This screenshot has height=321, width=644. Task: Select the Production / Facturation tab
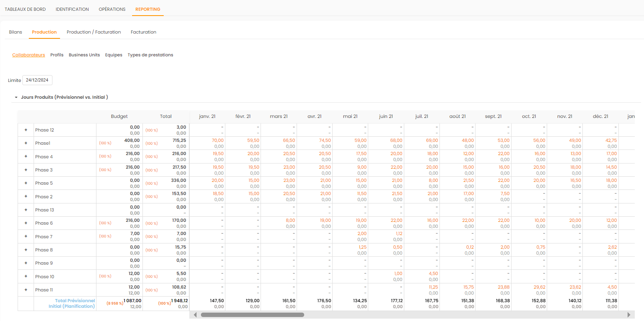tap(94, 32)
